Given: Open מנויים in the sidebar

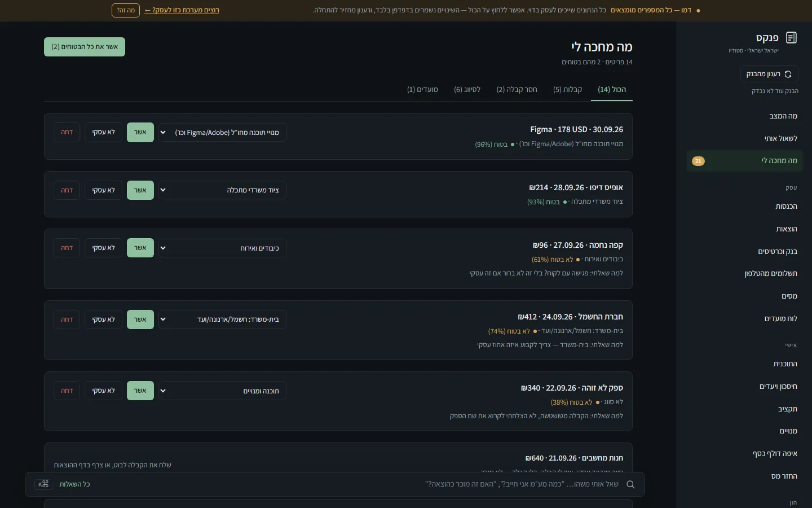Looking at the screenshot, I should (744, 431).
